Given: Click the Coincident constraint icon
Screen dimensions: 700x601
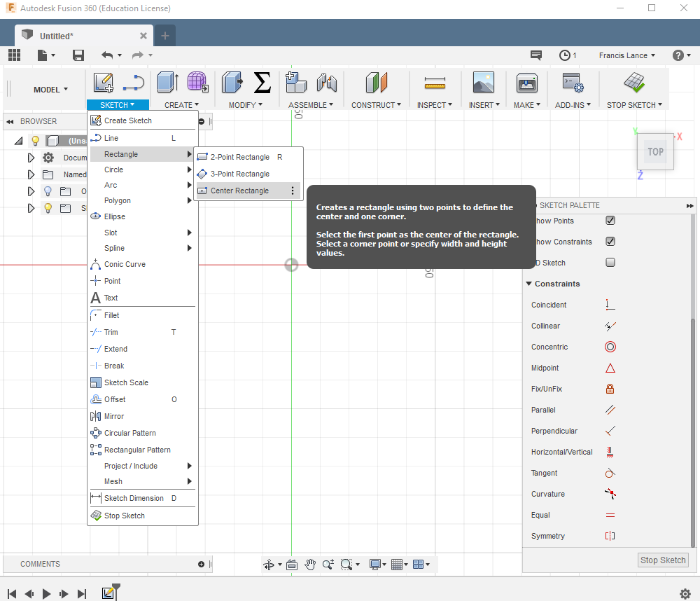Looking at the screenshot, I should coord(610,305).
